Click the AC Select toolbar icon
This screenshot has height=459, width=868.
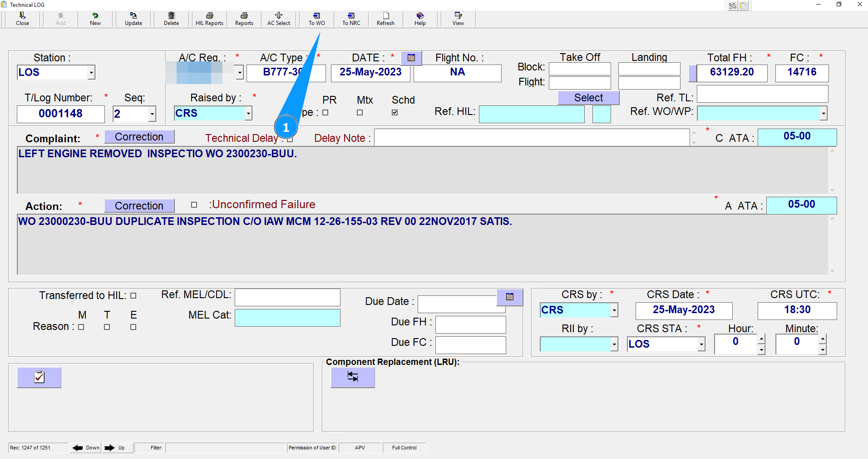pyautogui.click(x=278, y=19)
